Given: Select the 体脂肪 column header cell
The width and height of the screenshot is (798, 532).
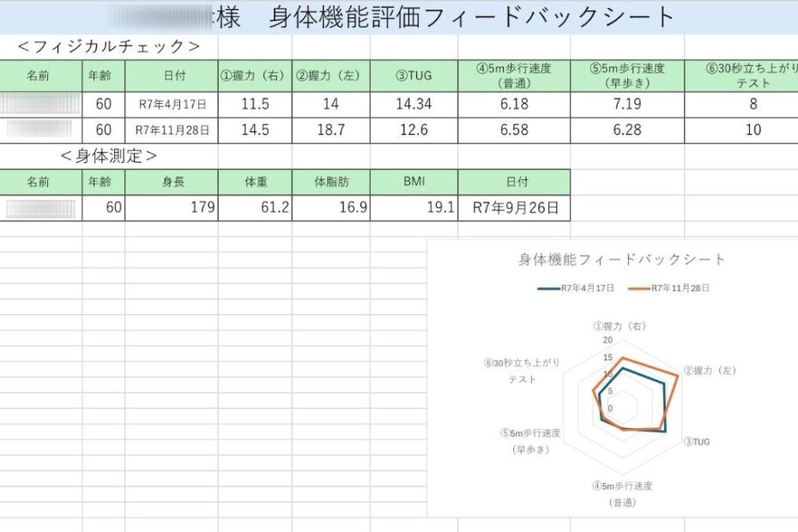Looking at the screenshot, I should [x=330, y=182].
